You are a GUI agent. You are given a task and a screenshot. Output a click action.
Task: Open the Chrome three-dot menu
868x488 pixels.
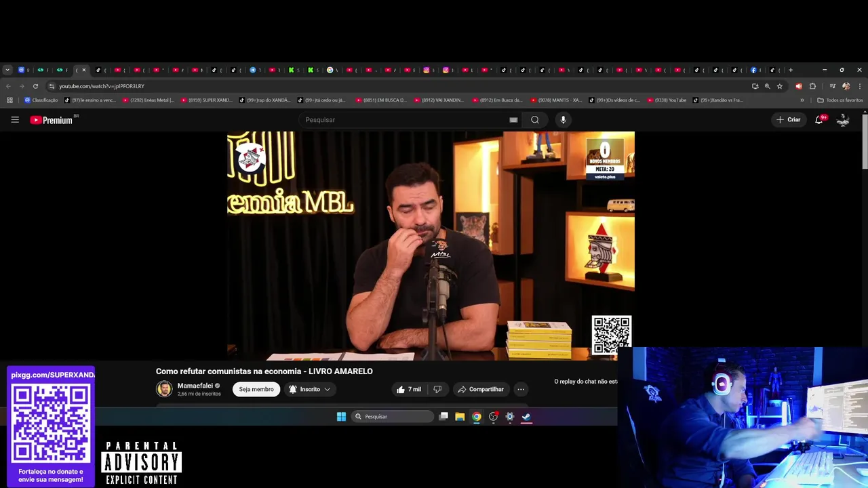[860, 86]
